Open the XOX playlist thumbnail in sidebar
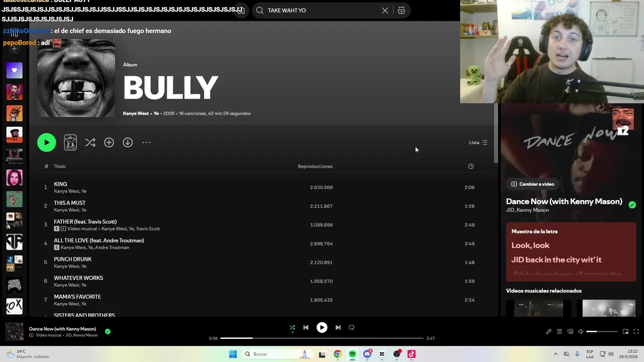Image resolution: width=644 pixels, height=362 pixels. pyautogui.click(x=14, y=306)
